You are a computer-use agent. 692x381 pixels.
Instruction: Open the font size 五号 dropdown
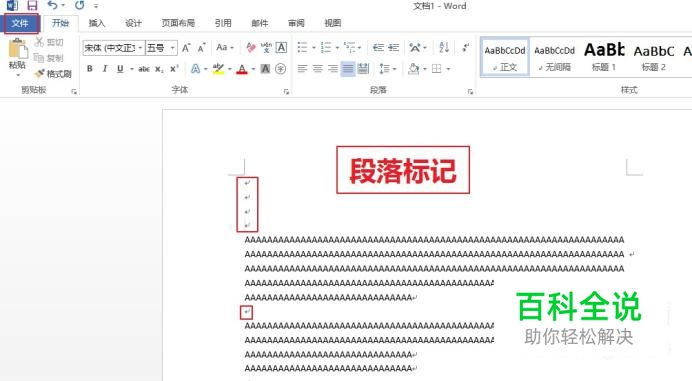tap(173, 48)
